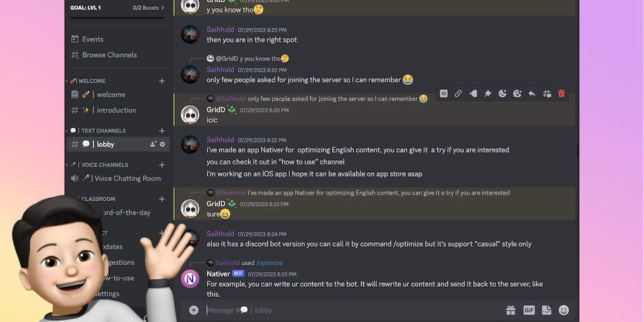View the server boost goal progress bar
Screen dimensions: 644x322
pyautogui.click(x=117, y=18)
